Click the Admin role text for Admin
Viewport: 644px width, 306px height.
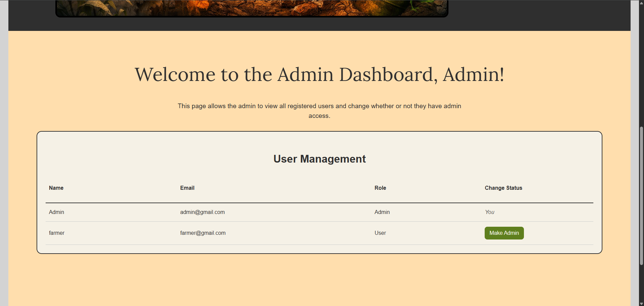[382, 212]
